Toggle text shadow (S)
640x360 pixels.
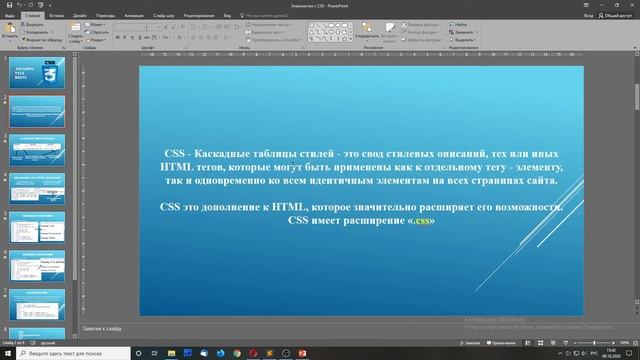coord(139,37)
